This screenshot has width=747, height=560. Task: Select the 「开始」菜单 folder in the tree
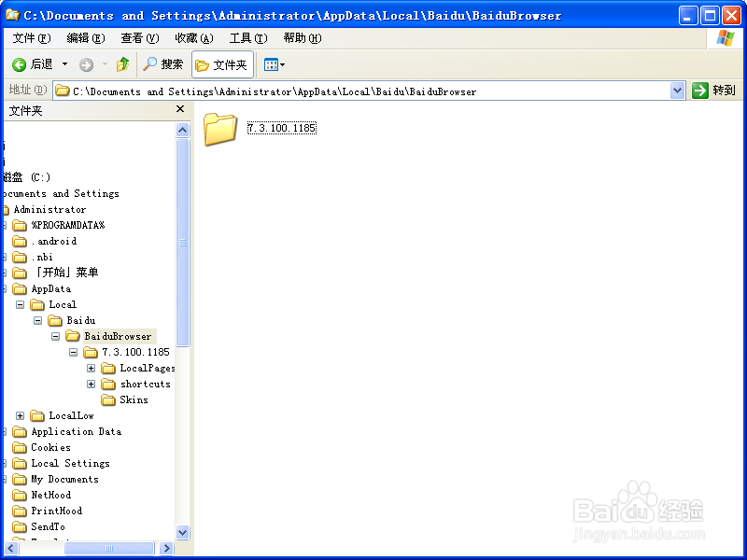coord(64,273)
